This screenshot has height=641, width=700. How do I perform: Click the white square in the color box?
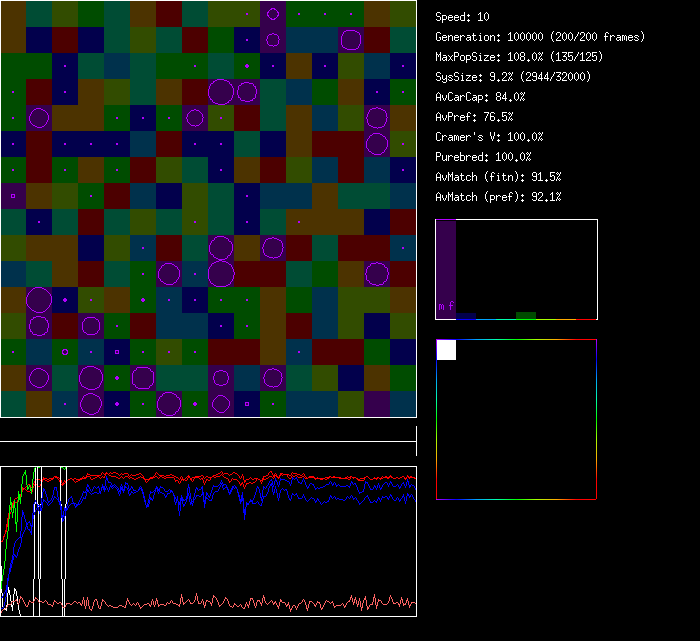(x=446, y=349)
